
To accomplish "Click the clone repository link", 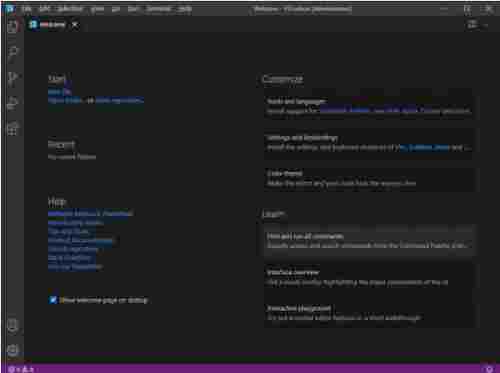I will pos(119,100).
